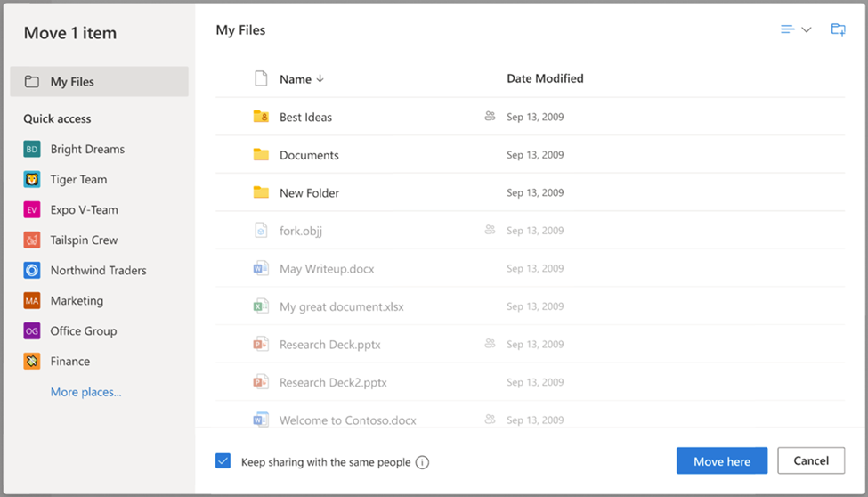Click the Bright Dreams BD icon
Screen dimensions: 868x497
coord(32,150)
